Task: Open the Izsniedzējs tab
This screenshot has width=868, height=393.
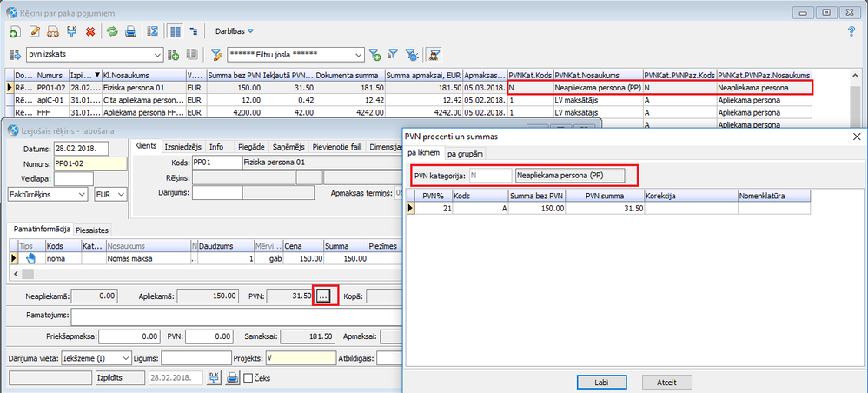Action: 183,147
